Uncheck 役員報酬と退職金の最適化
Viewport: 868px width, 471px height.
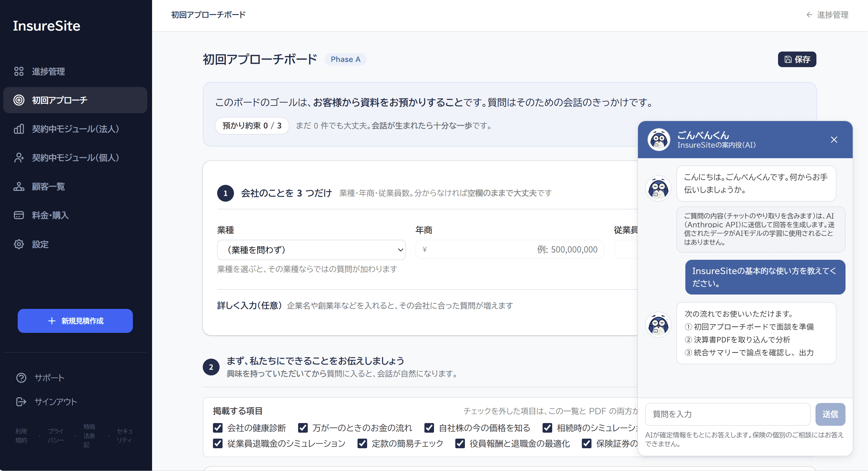click(460, 443)
